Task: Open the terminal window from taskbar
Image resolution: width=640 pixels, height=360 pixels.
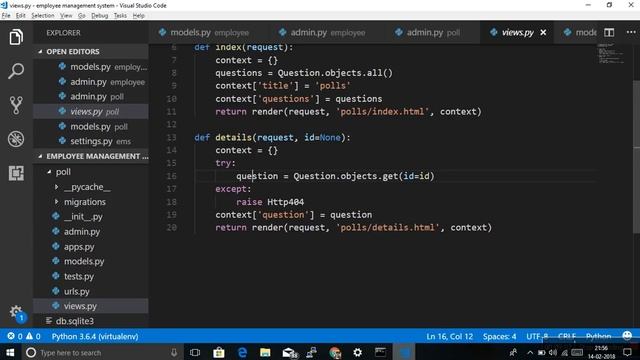Action: click(x=380, y=352)
